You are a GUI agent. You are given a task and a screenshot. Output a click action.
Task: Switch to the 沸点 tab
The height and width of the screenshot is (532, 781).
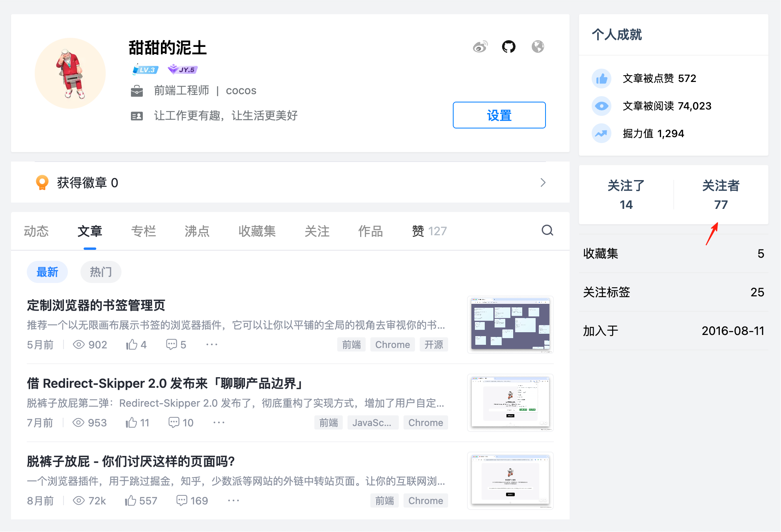(x=197, y=231)
